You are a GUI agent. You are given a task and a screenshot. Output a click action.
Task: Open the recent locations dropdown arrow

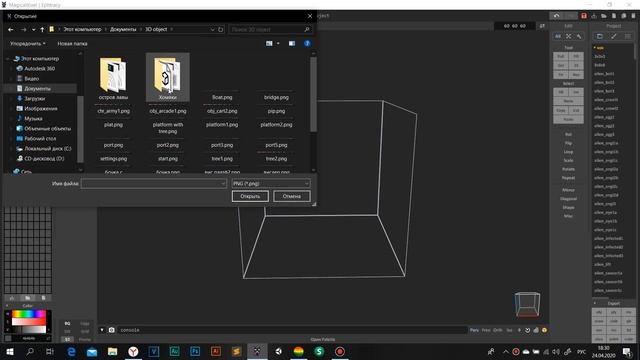pyautogui.click(x=33, y=29)
